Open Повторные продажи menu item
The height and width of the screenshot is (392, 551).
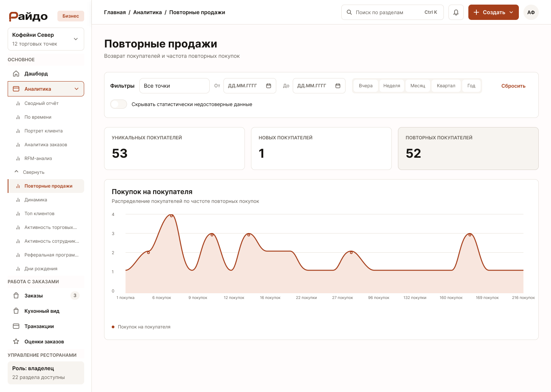[46, 186]
